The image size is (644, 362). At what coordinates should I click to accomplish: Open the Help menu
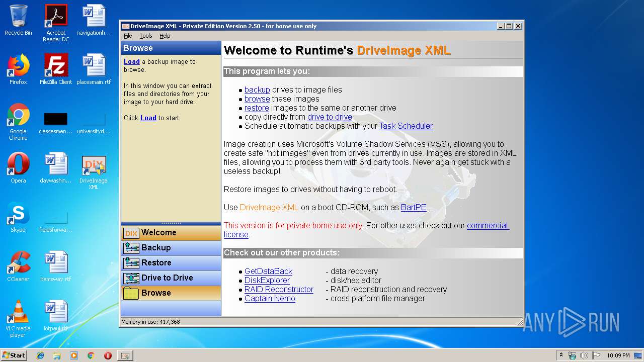165,36
